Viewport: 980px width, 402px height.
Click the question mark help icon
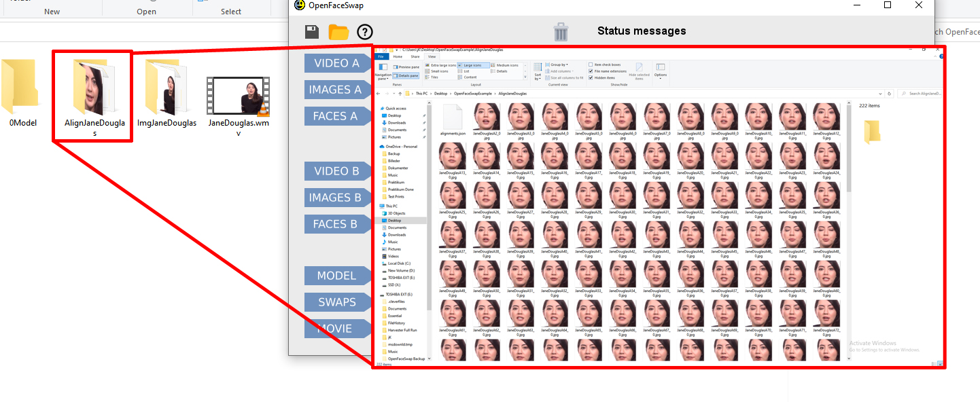click(x=365, y=32)
